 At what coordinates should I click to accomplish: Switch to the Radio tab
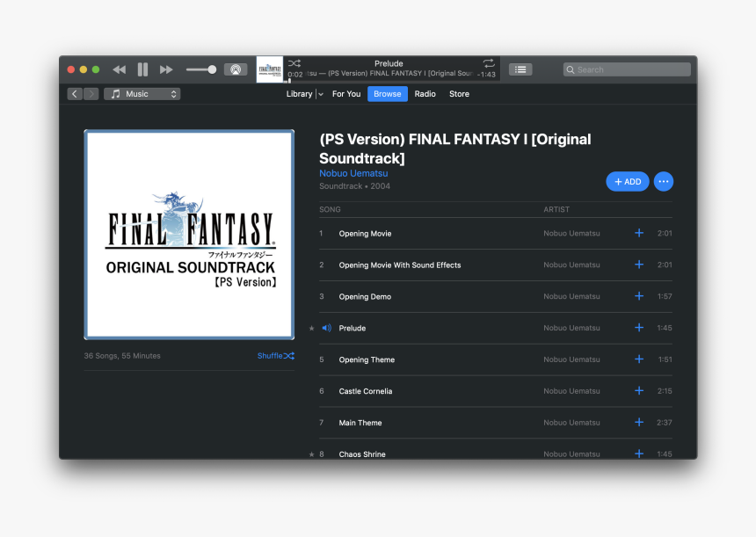[x=425, y=94]
